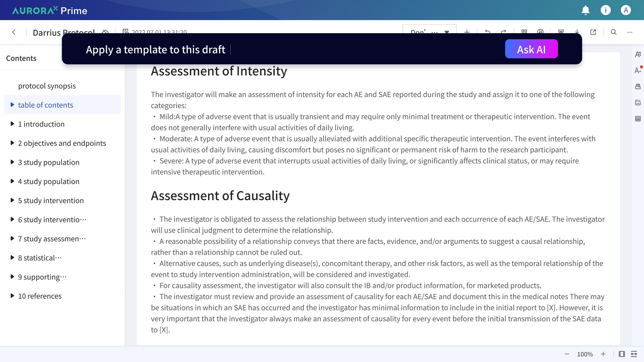Click the zoom in plus button
This screenshot has height=362, width=644.
(603, 354)
